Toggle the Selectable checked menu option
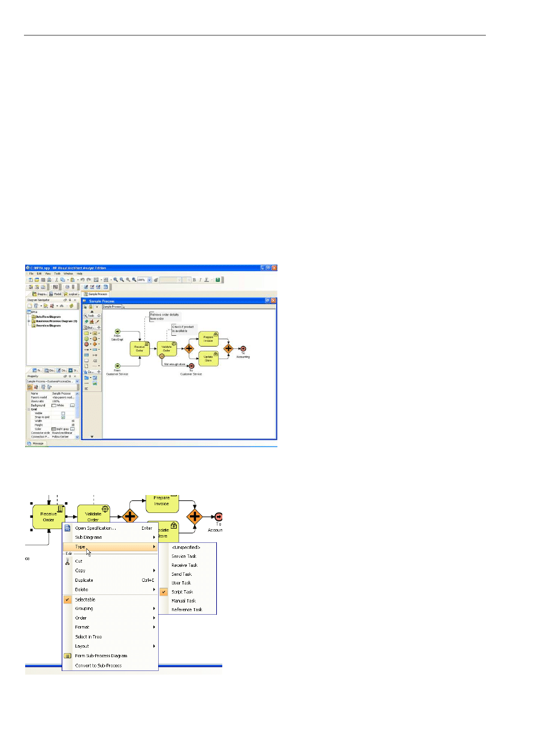This screenshot has width=535, height=756. click(84, 600)
